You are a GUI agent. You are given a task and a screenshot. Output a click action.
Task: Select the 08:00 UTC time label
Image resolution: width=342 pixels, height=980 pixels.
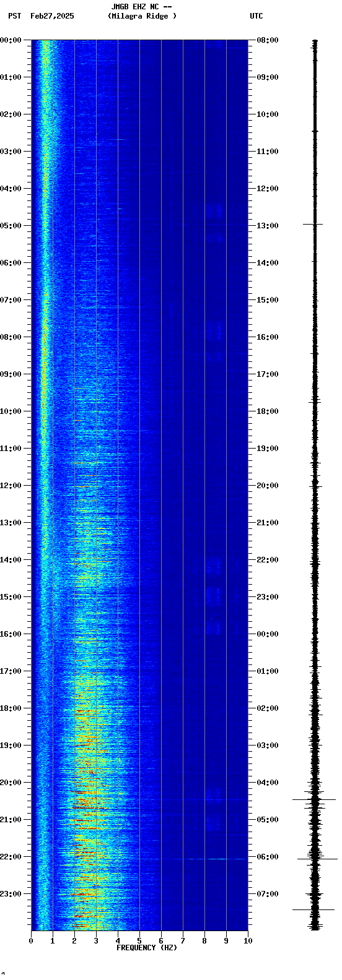268,40
